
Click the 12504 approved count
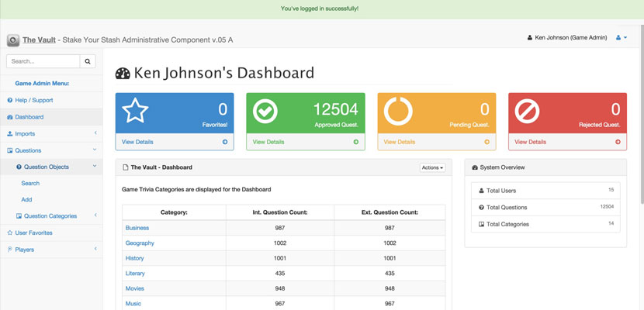(335, 109)
